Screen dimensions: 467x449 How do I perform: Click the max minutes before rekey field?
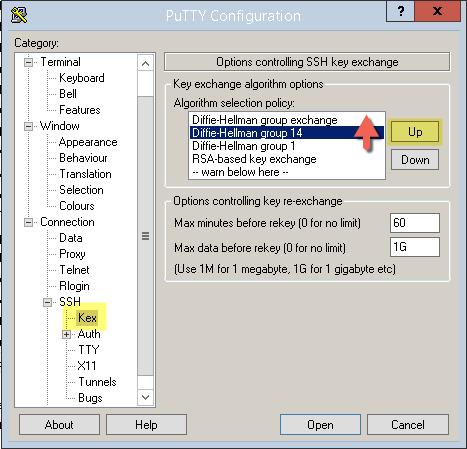pyautogui.click(x=415, y=223)
